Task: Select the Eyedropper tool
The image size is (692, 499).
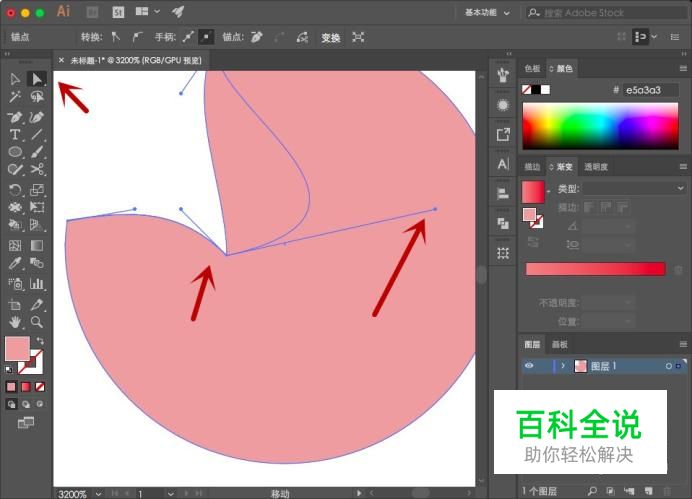Action: point(15,263)
